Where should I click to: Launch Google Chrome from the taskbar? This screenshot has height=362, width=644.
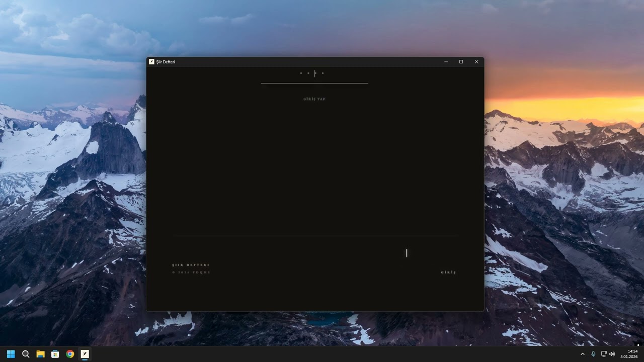pos(70,354)
